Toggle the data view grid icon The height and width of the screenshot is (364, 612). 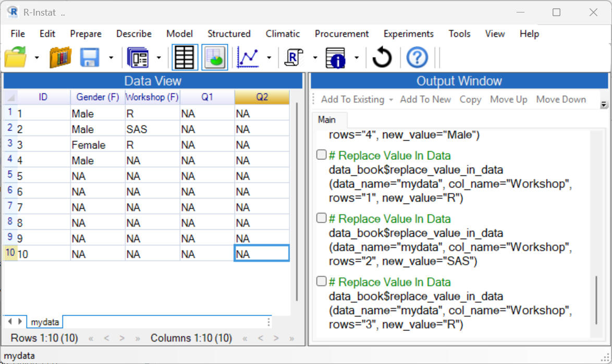tap(185, 57)
